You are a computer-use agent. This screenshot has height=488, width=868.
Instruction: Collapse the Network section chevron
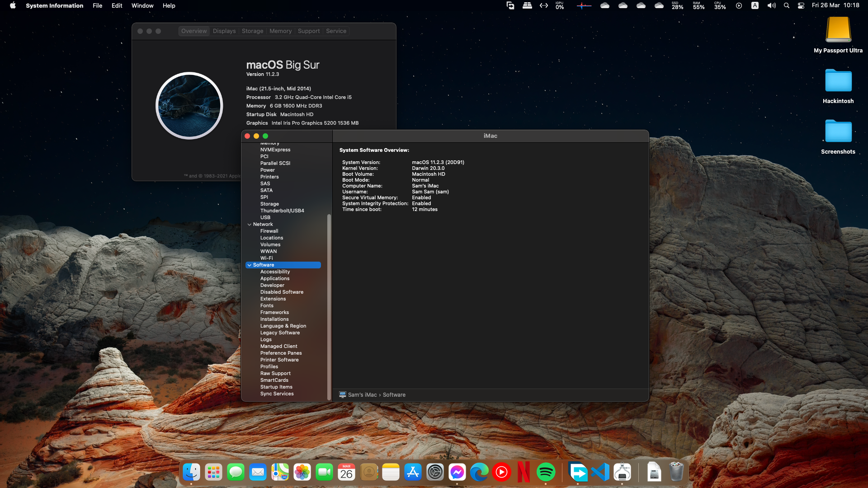click(249, 225)
